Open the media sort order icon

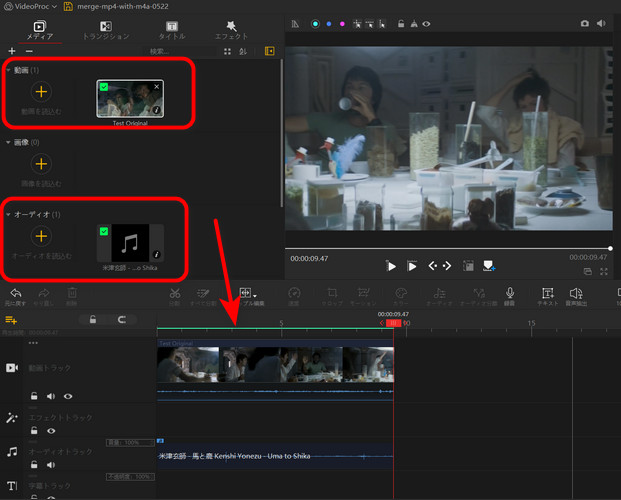243,52
